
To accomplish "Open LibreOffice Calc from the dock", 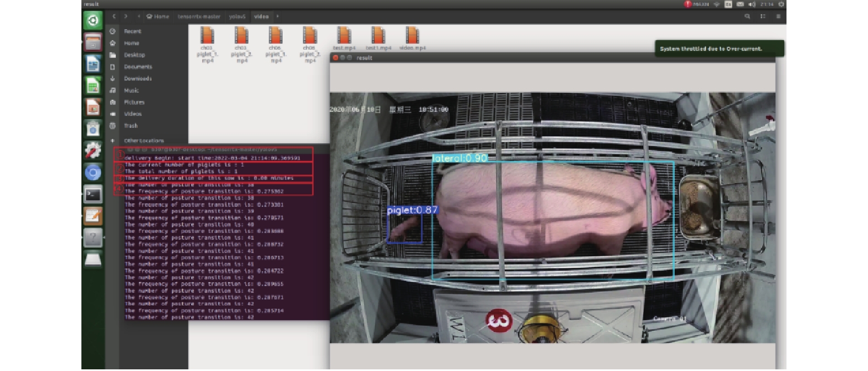I will 93,85.
